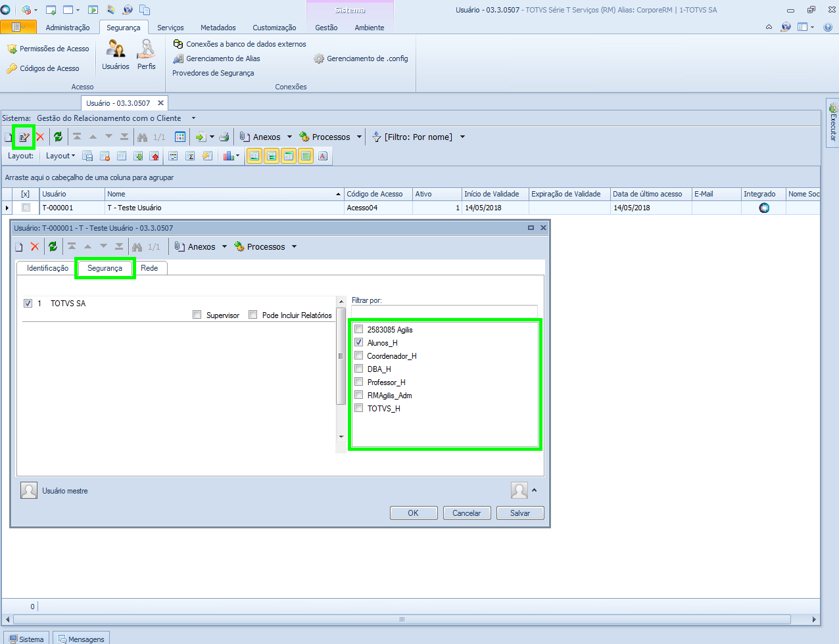Open Usuários in the Segurança ribbon

[x=116, y=55]
